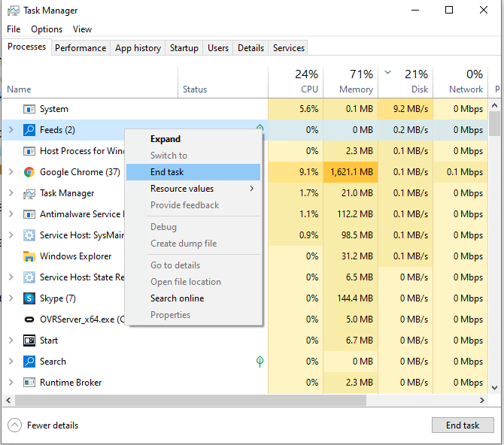Choose Expand in context menu

[x=193, y=139]
